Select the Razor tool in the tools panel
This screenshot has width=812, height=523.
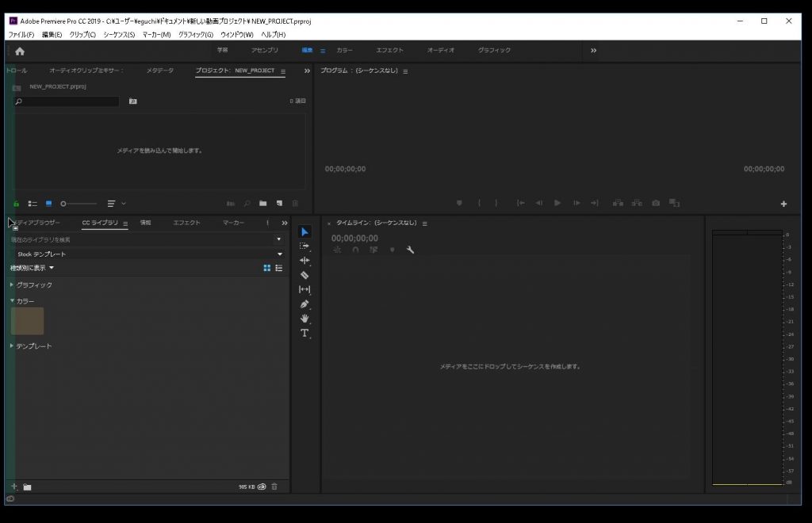pyautogui.click(x=304, y=275)
